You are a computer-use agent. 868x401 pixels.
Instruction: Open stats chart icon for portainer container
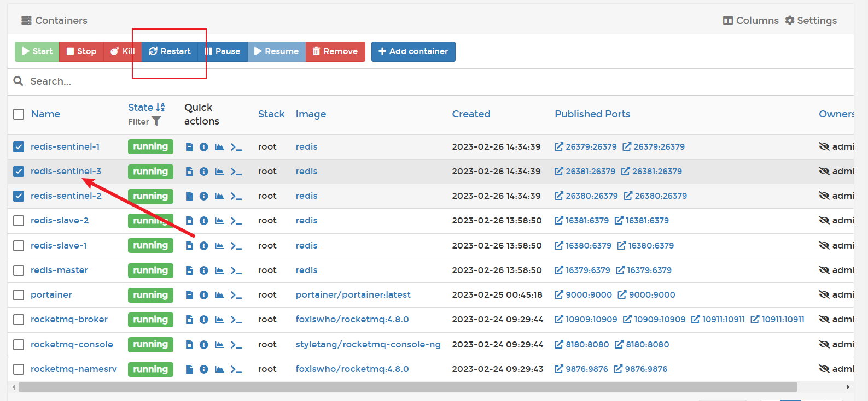pos(219,295)
